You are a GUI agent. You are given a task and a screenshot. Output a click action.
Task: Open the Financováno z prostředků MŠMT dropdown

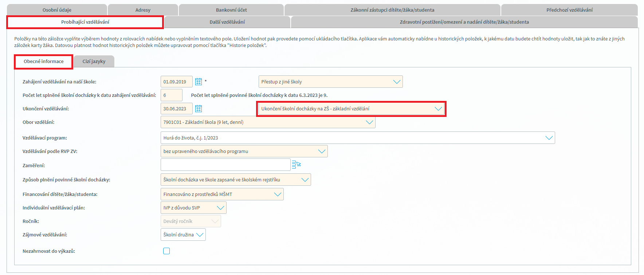coord(222,194)
